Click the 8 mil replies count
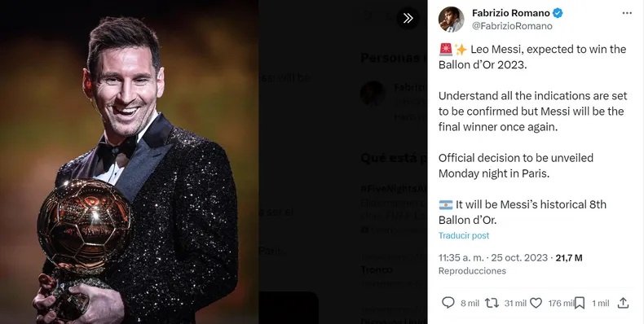Screen dimensions: 644x324 tap(470, 303)
